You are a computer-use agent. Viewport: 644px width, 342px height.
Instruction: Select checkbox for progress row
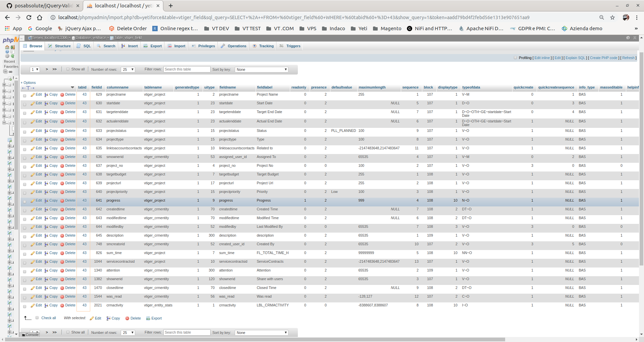[x=24, y=202]
